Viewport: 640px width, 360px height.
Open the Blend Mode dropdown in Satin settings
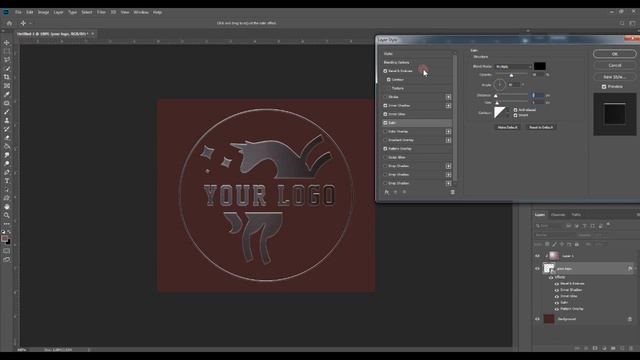(x=513, y=66)
